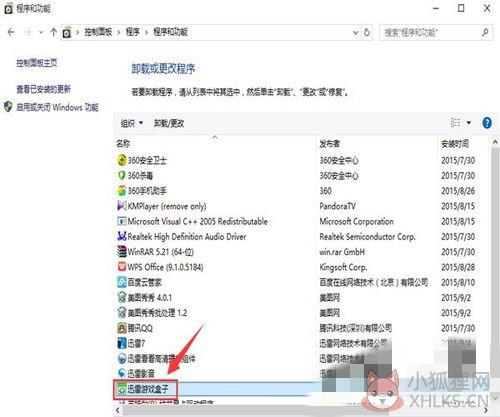Open the 控制面板主页 link

pyautogui.click(x=37, y=63)
